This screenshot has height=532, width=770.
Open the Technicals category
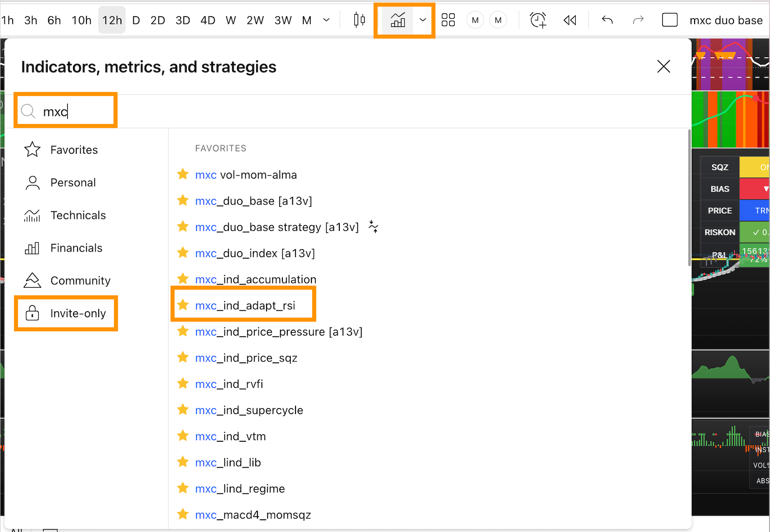[65, 215]
